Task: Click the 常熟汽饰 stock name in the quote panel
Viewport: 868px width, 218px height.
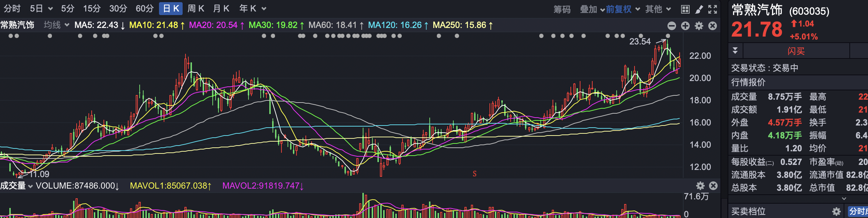Action: pos(757,10)
